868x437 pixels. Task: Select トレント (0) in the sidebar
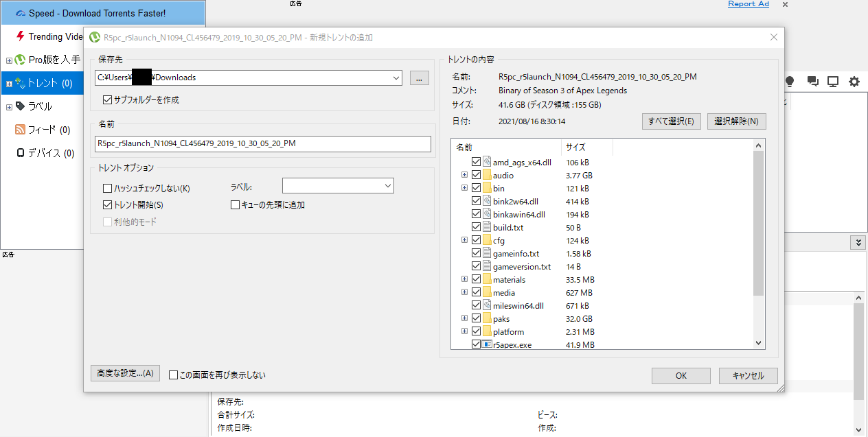click(49, 83)
